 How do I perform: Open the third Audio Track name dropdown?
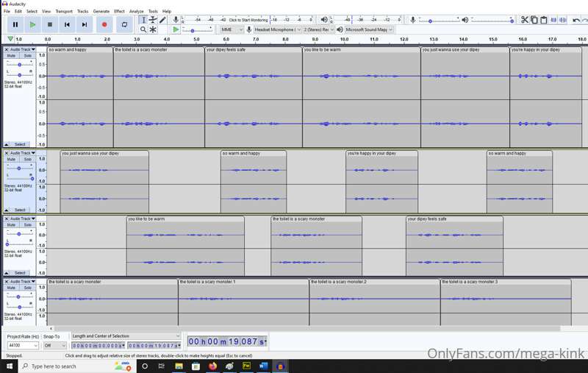coord(23,219)
